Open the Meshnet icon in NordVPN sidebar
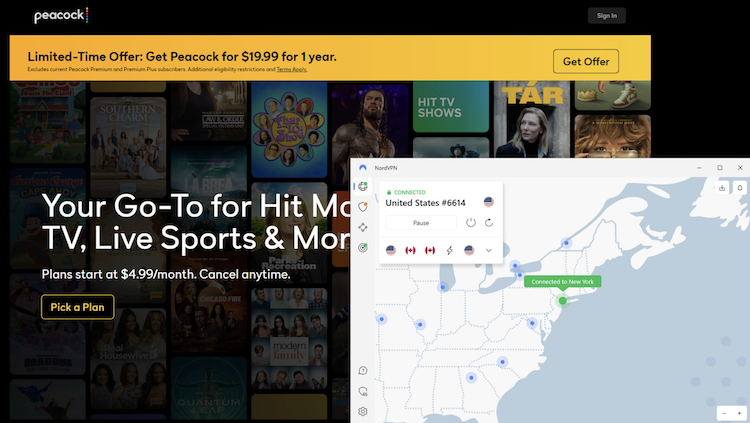The width and height of the screenshot is (750, 423). (363, 227)
